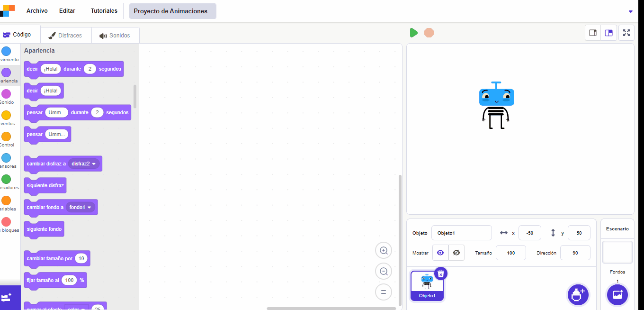644x310 pixels.
Task: Select the Eventos block category
Action: (x=9, y=119)
